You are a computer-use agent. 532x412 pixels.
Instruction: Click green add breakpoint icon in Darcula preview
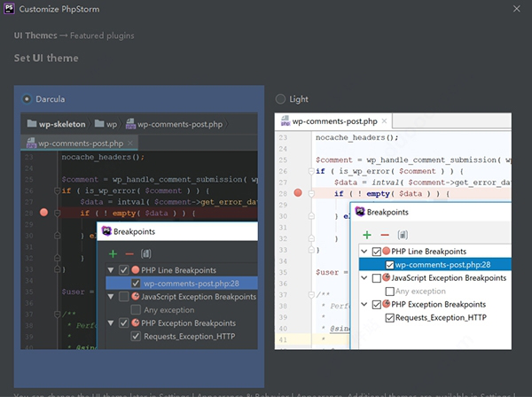pos(113,253)
